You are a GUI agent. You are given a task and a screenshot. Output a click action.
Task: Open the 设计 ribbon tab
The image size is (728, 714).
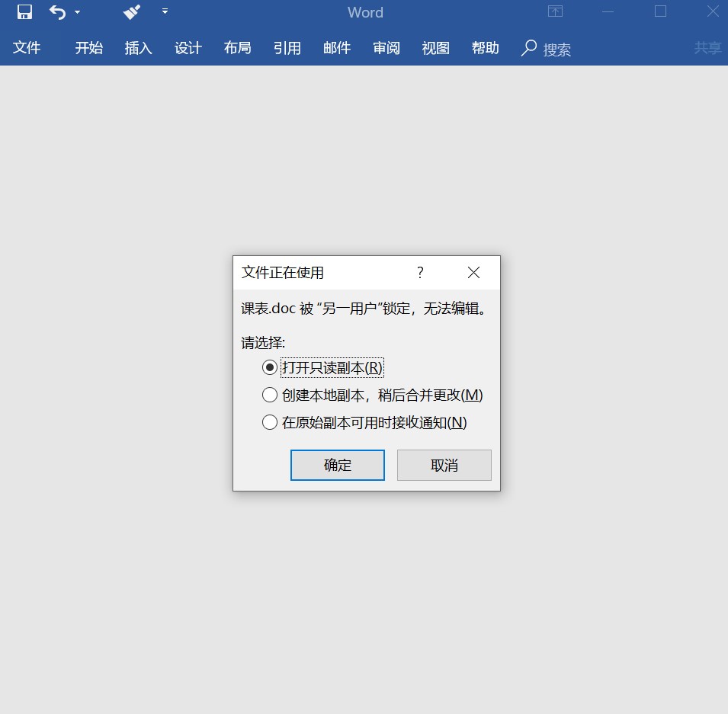[188, 48]
